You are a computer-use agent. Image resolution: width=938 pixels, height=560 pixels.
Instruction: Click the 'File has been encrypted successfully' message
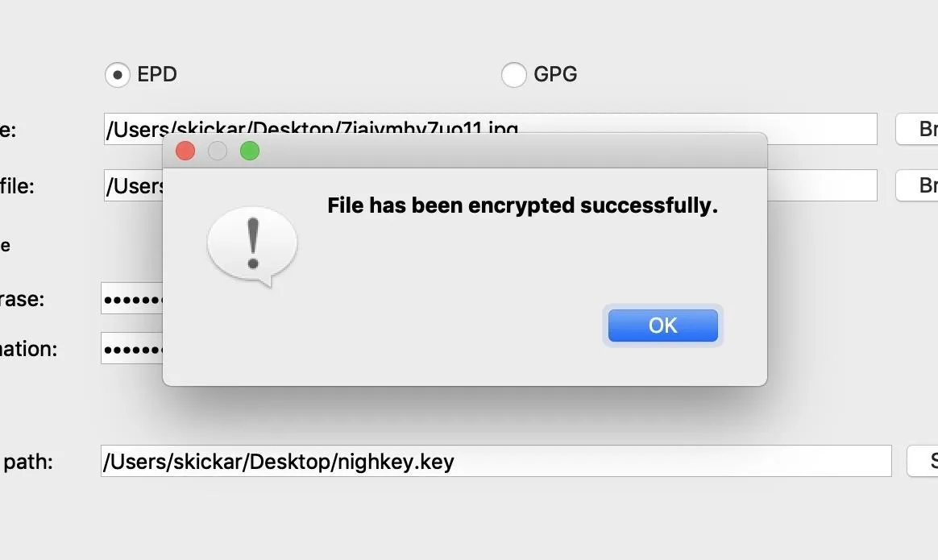[x=522, y=205]
